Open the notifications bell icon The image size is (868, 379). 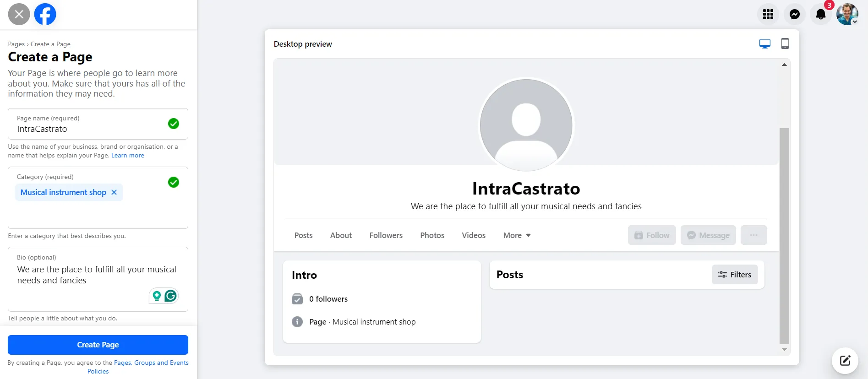[x=821, y=14]
